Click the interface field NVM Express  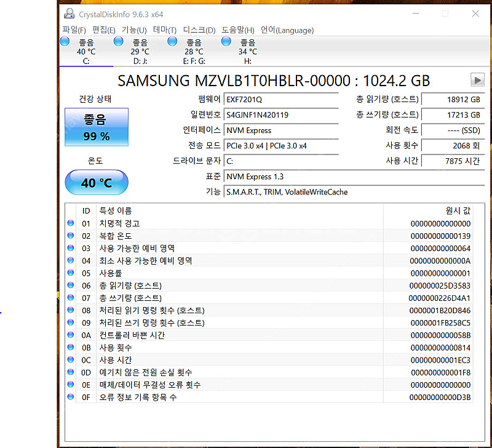[281, 130]
